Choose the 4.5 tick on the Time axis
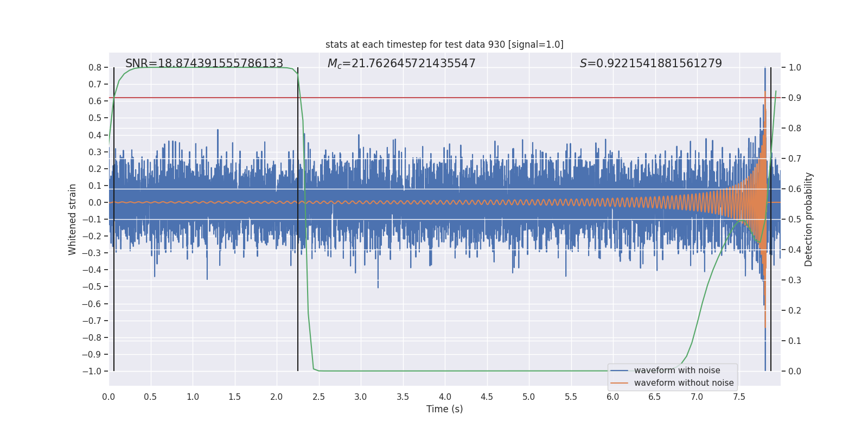The height and width of the screenshot is (434, 868). point(487,397)
